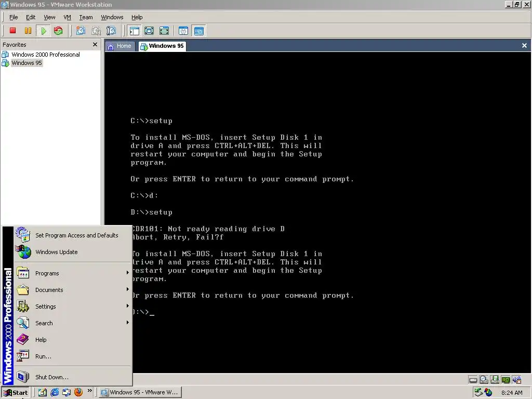Click the Search magnifier icon in Start menu
532x399 pixels.
23,323
